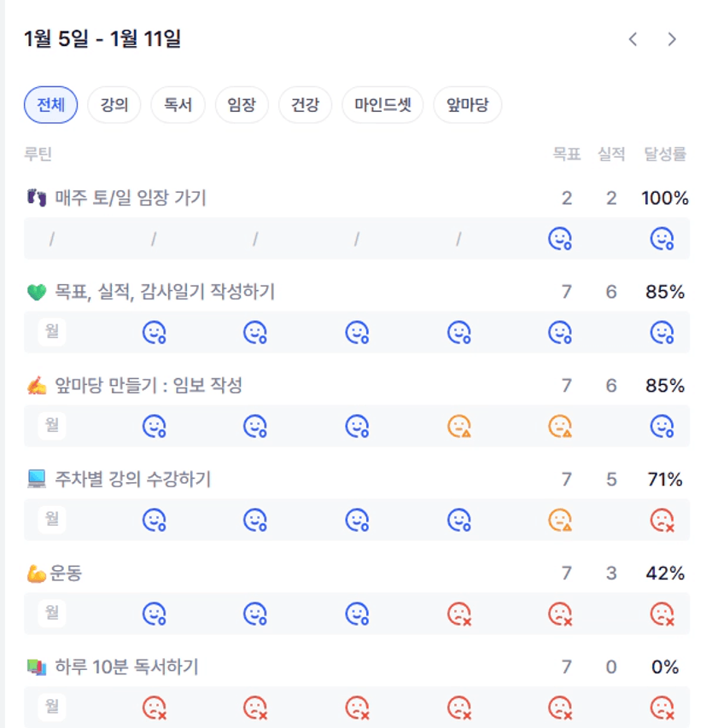Toggle first blue smiley in 목표, 실적, 감사일기 row
The height and width of the screenshot is (728, 706).
(154, 332)
